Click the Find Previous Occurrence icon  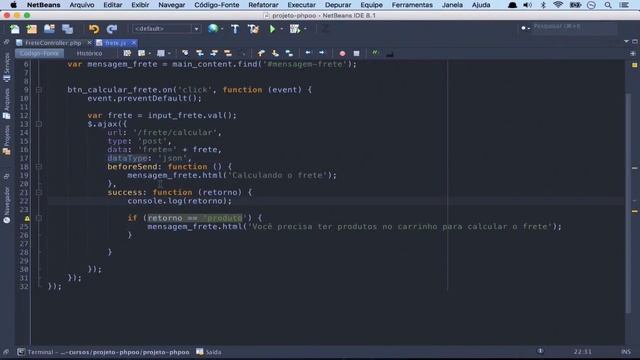point(200,53)
